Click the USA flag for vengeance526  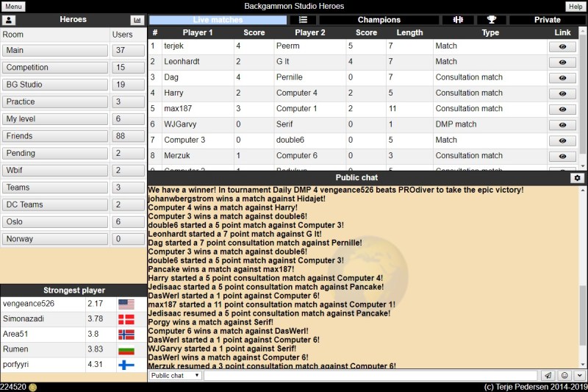[126, 304]
